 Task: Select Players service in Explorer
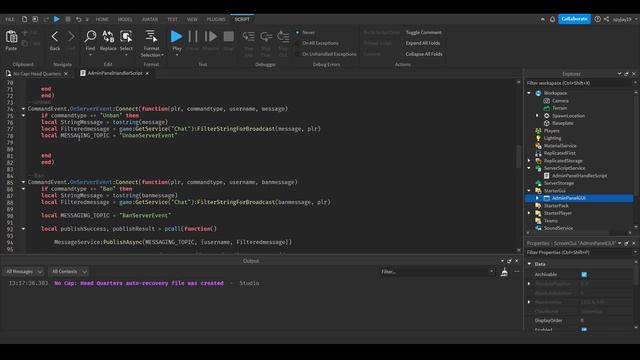[551, 131]
